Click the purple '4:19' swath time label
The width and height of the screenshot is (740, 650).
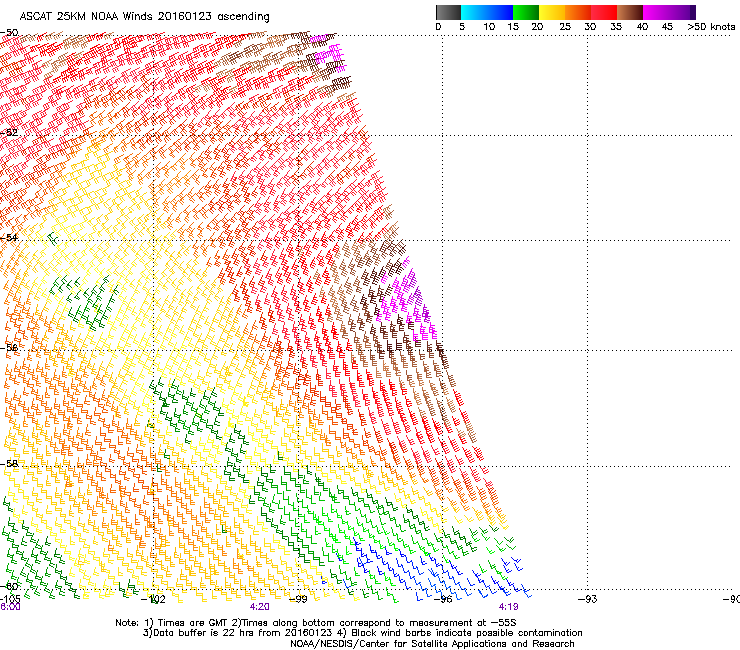(508, 607)
